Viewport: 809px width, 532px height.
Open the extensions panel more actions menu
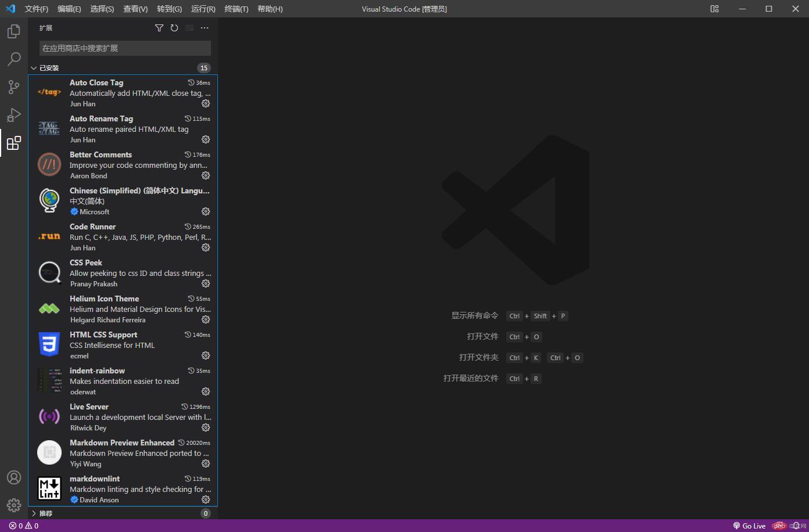[x=205, y=28]
